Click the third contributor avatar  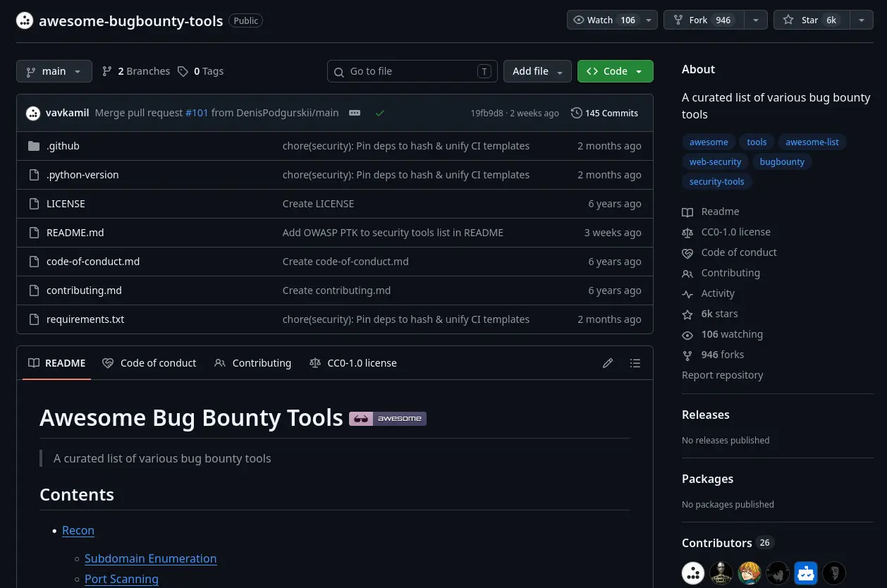[750, 573]
